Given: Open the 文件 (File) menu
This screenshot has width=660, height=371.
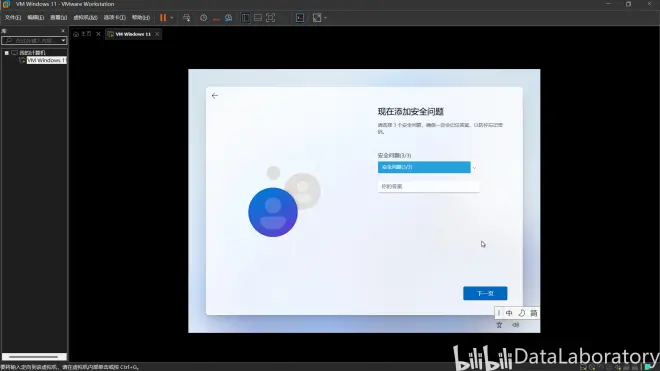Looking at the screenshot, I should [x=13, y=18].
